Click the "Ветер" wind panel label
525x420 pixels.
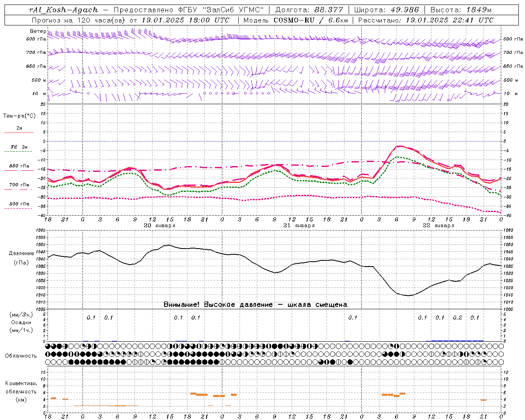click(x=38, y=31)
